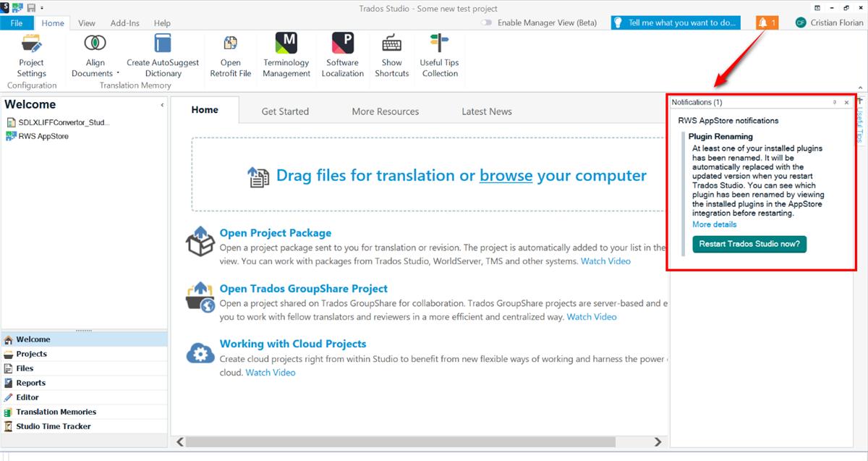The image size is (868, 461).
Task: Click the Open Project Package box icon
Action: tap(200, 241)
